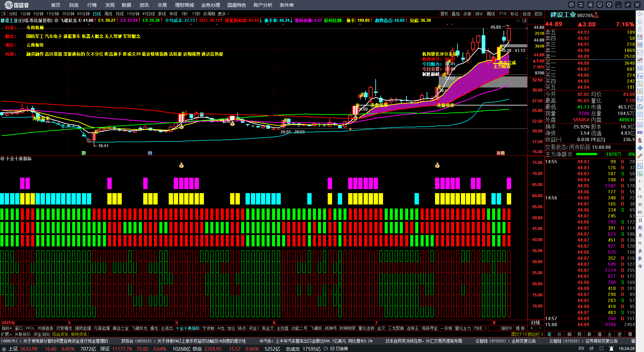Click the crosshair target icon in status bar

[x=602, y=349]
